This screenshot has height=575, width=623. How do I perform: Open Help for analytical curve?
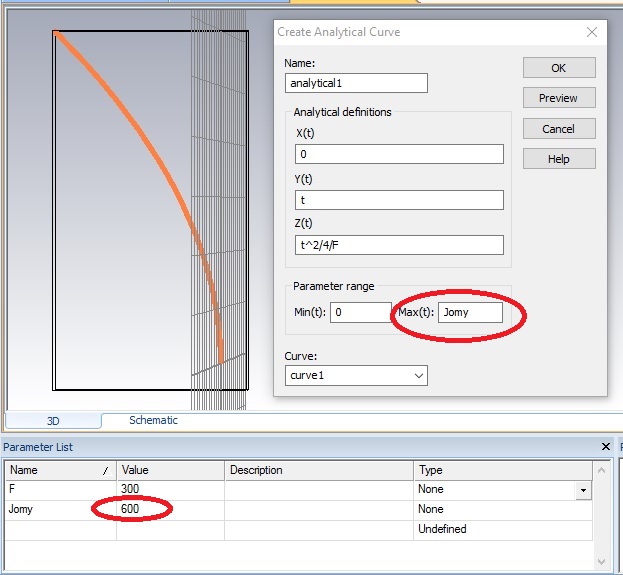tap(559, 159)
